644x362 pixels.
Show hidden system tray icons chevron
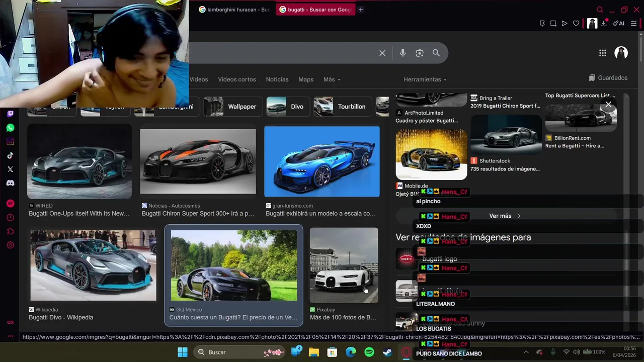526,352
